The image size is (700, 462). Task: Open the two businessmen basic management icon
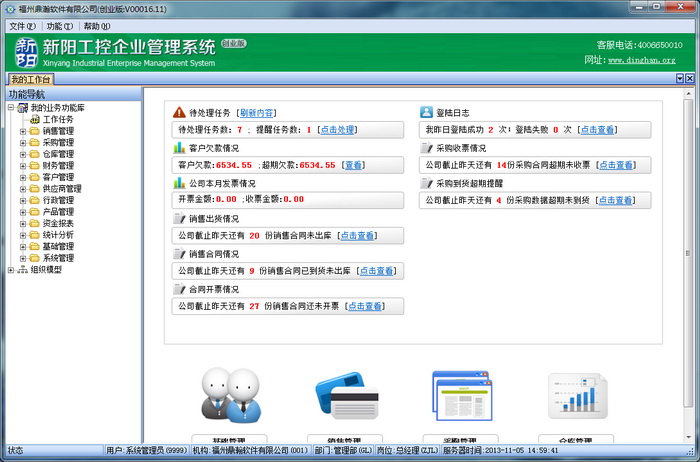tap(230, 395)
